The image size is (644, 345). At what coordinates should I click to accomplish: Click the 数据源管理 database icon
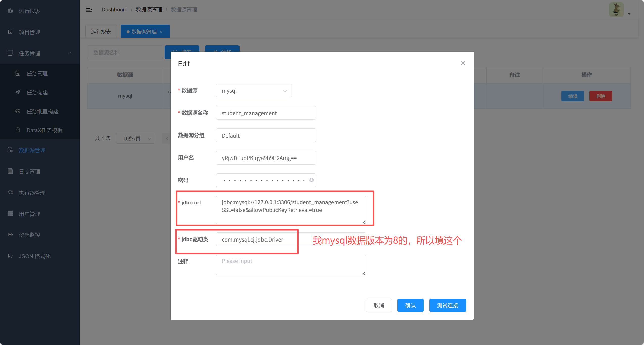[x=10, y=150]
